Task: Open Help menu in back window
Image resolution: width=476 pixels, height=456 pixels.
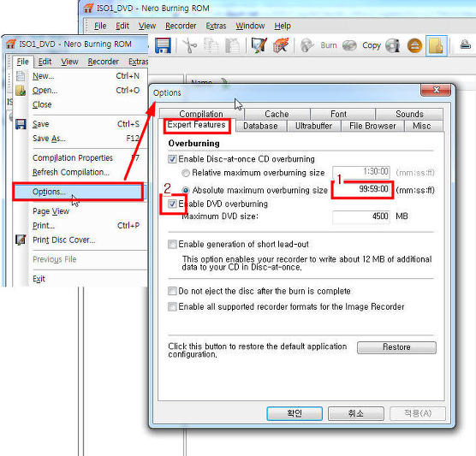Action: pyautogui.click(x=283, y=26)
